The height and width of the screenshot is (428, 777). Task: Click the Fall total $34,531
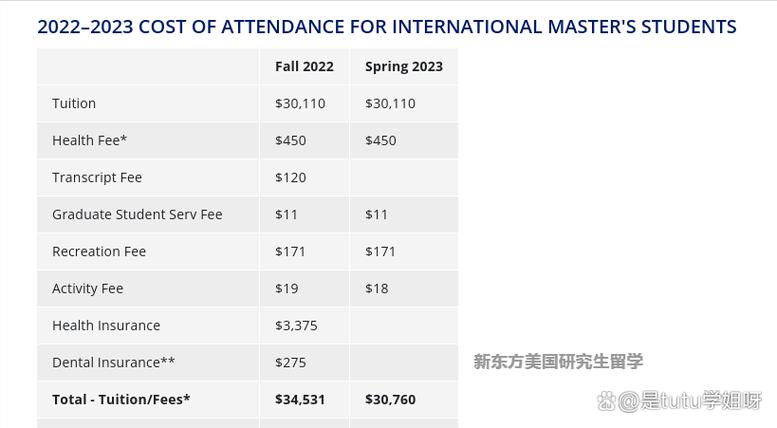click(300, 399)
